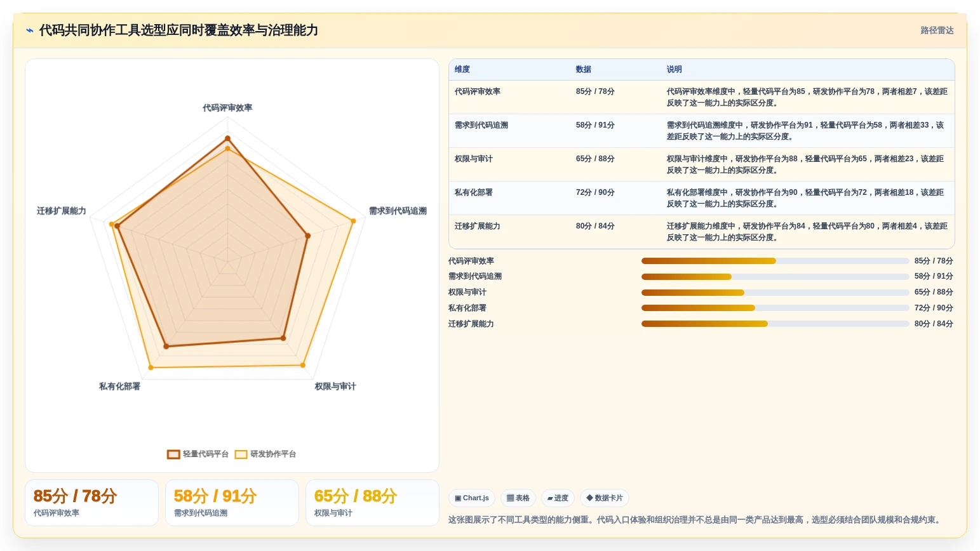980x551 pixels.
Task: Click the 代码评审效率 progress bar
Action: [x=775, y=261]
